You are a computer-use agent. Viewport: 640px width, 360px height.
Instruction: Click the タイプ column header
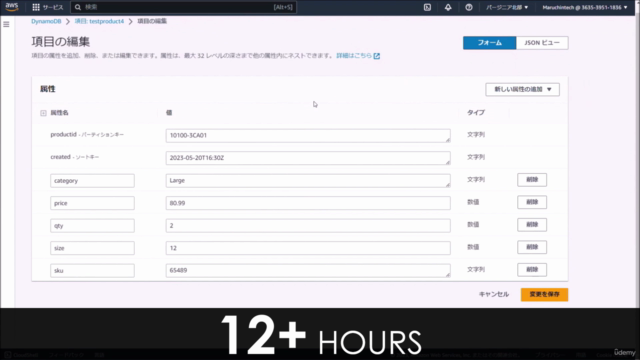coord(476,112)
